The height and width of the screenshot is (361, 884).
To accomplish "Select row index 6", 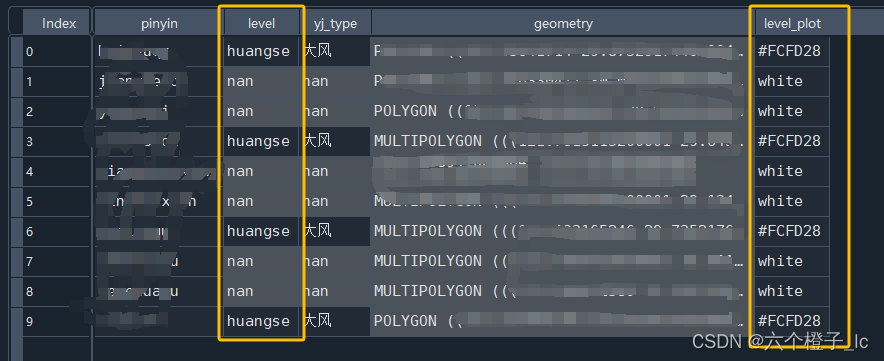I will pyautogui.click(x=56, y=231).
